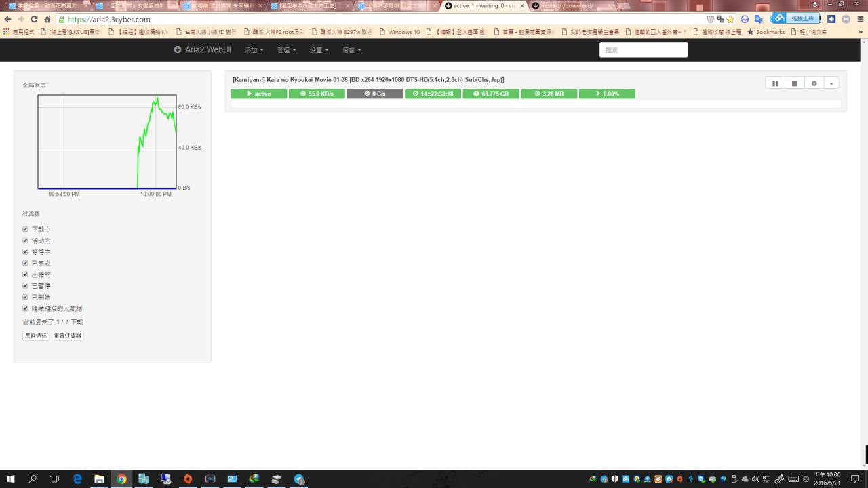Open the network icon in the system tray

(x=768, y=479)
